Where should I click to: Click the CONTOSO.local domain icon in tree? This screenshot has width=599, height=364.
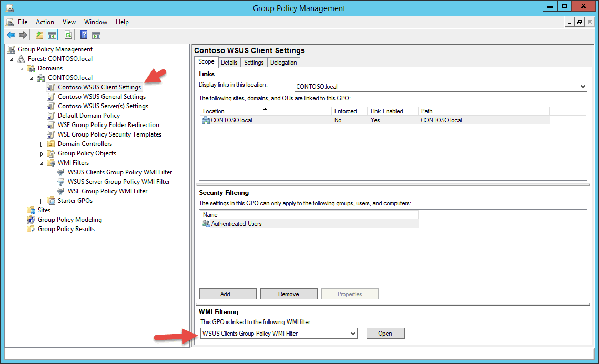(x=41, y=78)
